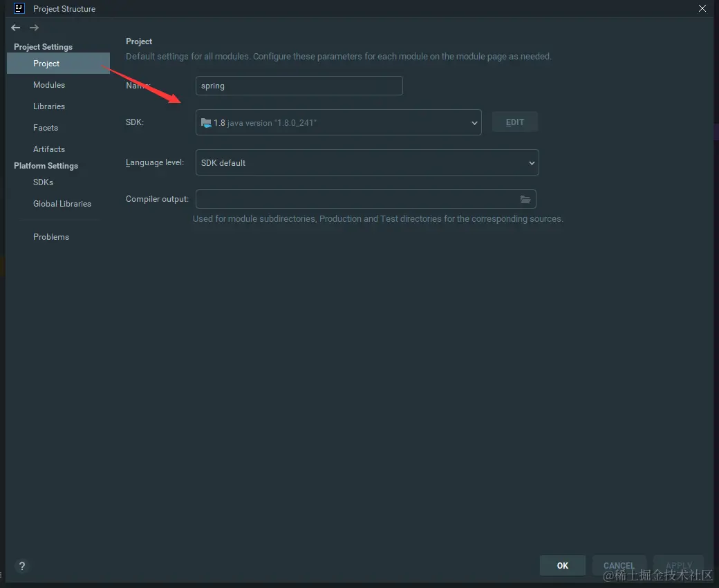The width and height of the screenshot is (719, 588).
Task: Click the CANCEL button
Action: pyautogui.click(x=619, y=565)
